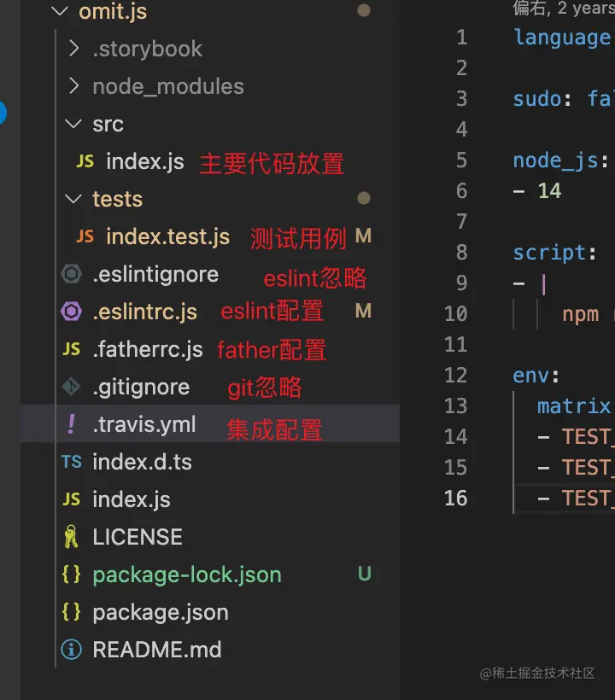
Task: Open index.js inside src folder
Action: click(145, 161)
